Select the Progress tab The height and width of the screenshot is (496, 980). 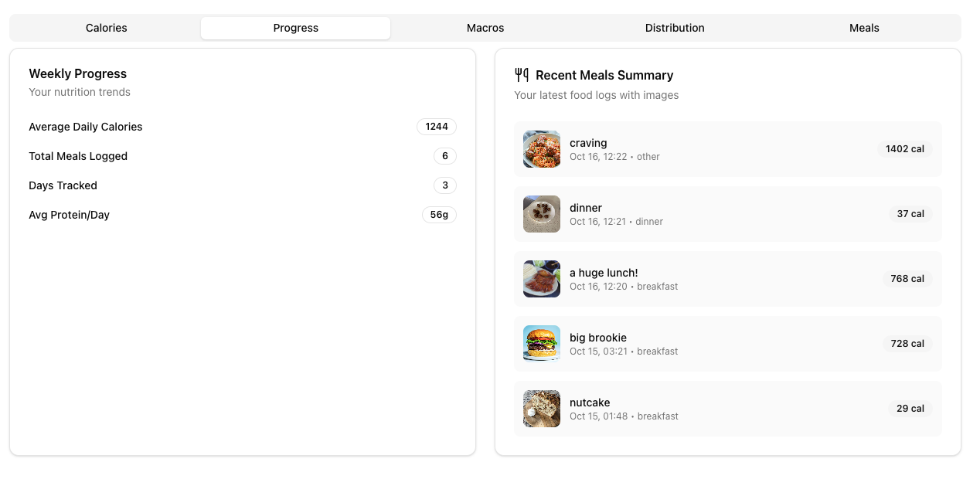pos(296,28)
